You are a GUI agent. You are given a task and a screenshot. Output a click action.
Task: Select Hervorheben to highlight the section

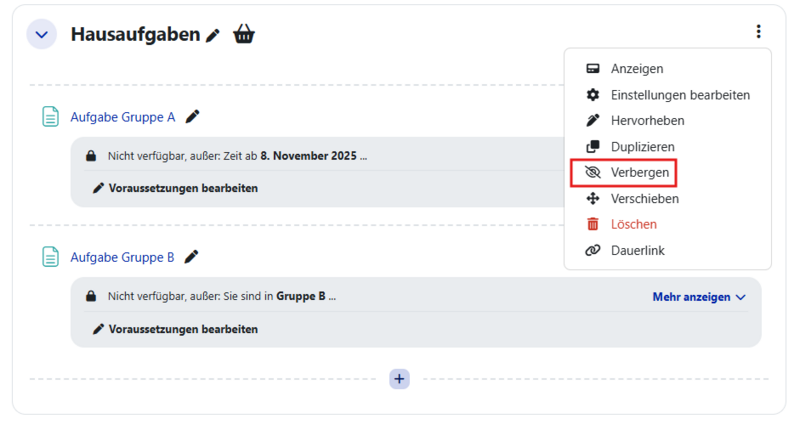coord(647,121)
